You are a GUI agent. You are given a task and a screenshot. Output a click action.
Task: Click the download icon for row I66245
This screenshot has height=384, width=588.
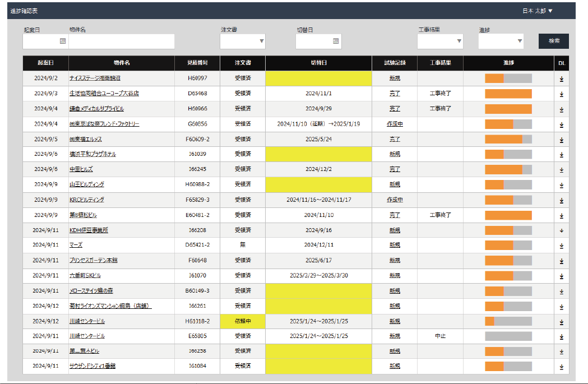561,170
